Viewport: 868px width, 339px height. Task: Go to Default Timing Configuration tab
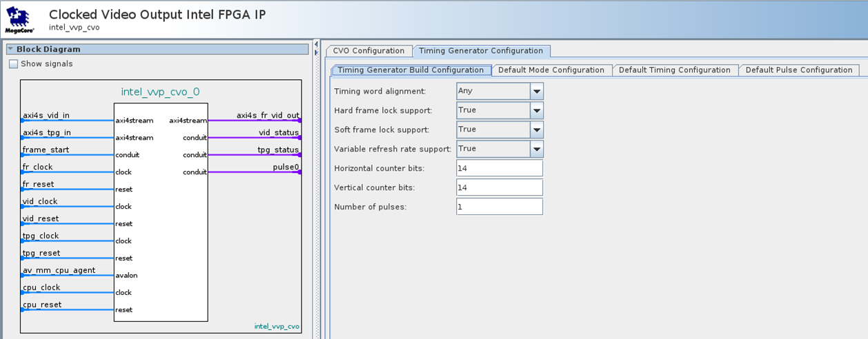pyautogui.click(x=674, y=70)
